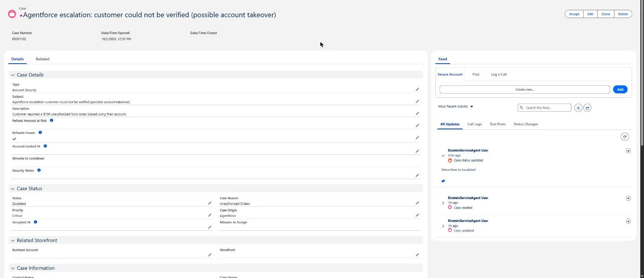Edit the Security Notes pencil icon
644x278 pixels.
point(417,175)
